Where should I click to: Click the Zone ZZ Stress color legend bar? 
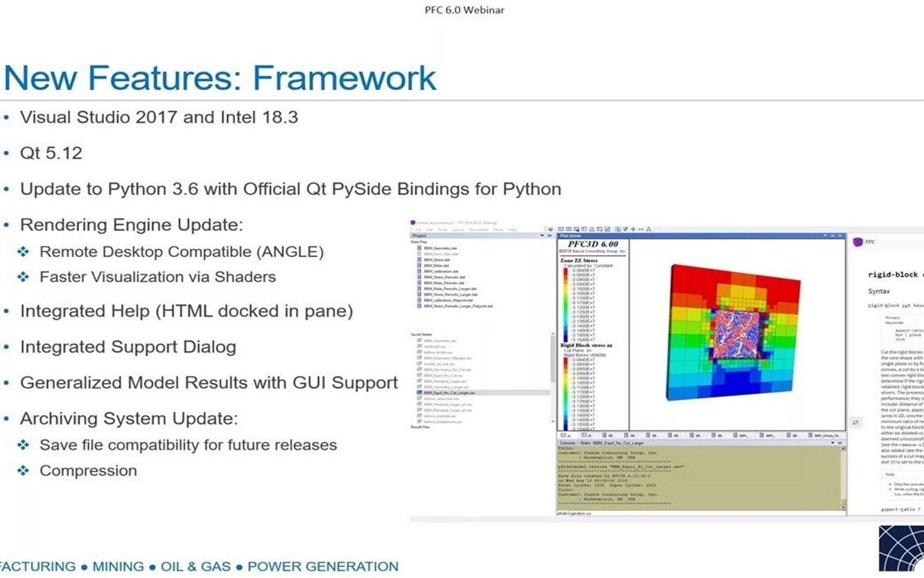coord(566,304)
